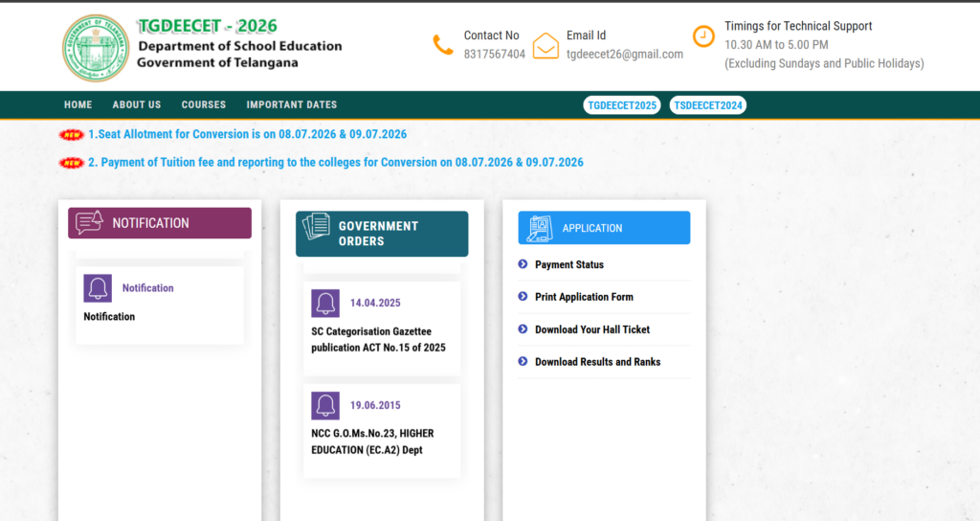Click the arrow bullet beside Print Application Form
The image size is (980, 521).
pyautogui.click(x=523, y=297)
